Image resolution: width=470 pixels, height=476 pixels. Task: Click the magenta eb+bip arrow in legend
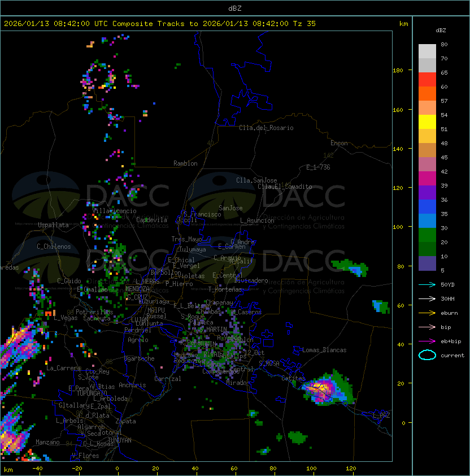427,341
